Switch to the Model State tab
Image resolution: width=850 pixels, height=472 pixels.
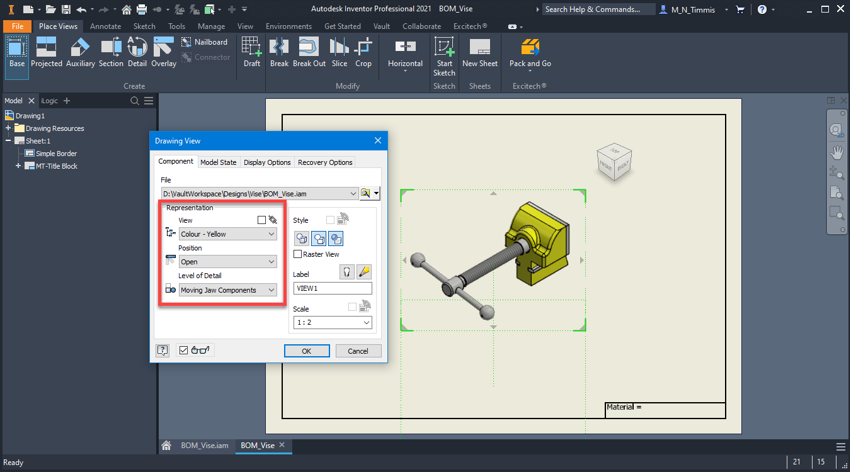pyautogui.click(x=218, y=162)
